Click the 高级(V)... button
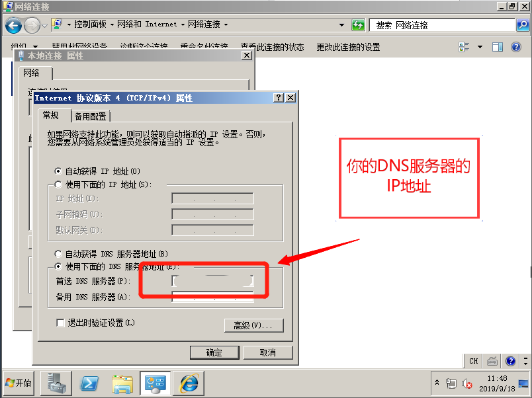 254,325
